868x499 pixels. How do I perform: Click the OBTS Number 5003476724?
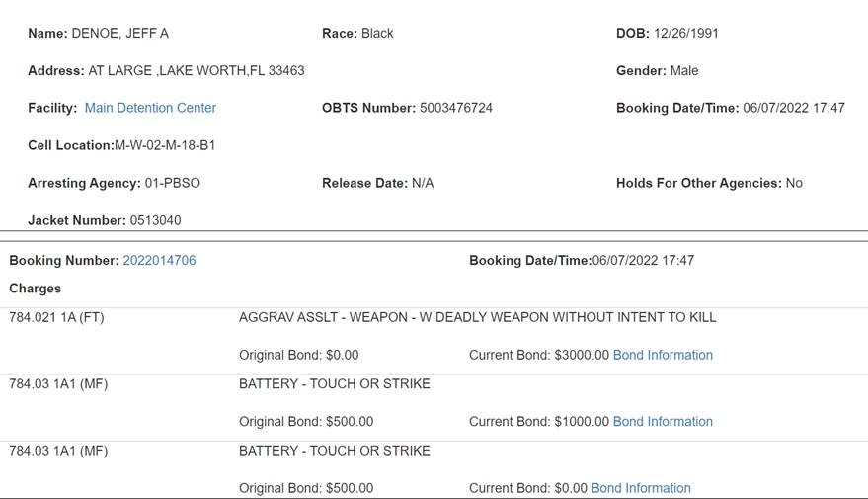[x=456, y=108]
